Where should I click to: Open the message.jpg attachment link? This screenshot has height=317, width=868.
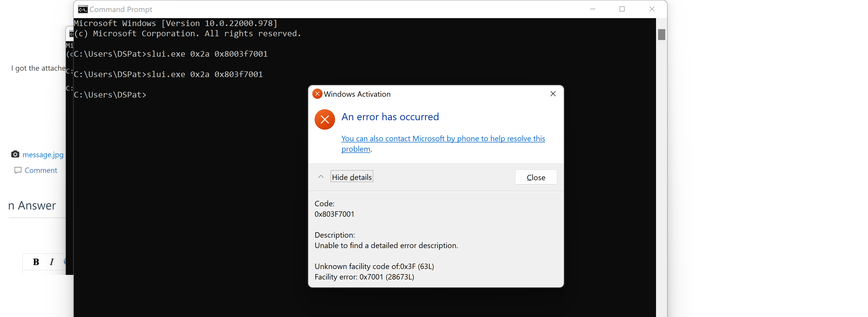click(x=43, y=155)
